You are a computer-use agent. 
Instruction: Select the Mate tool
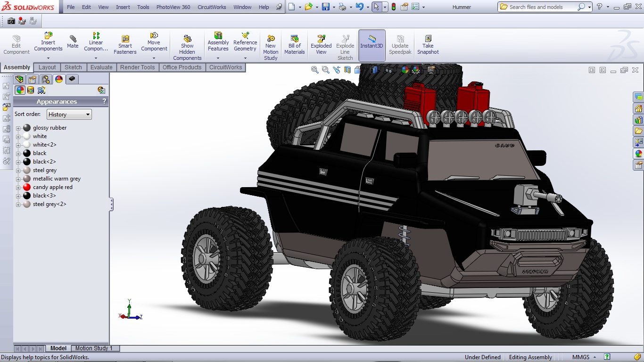pos(73,42)
